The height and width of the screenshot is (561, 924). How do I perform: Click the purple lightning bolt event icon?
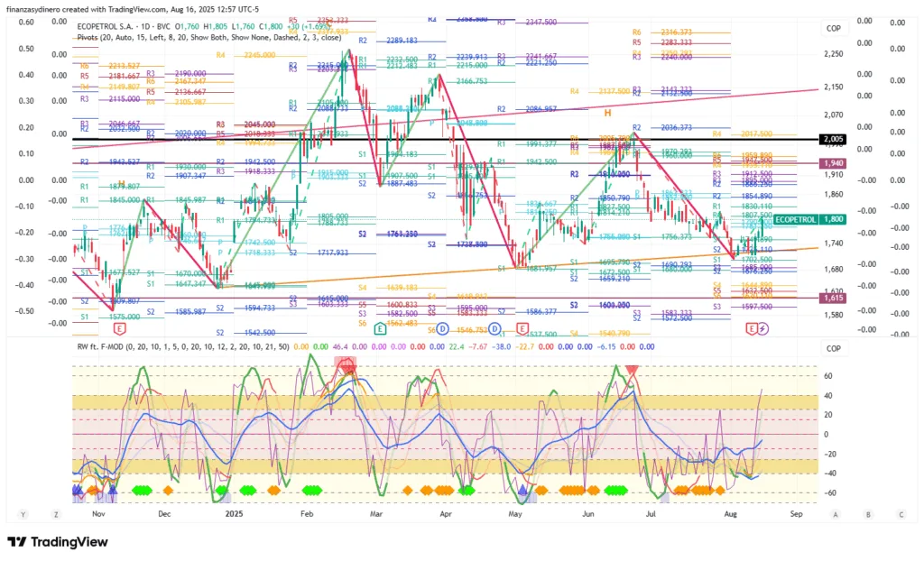click(x=762, y=328)
